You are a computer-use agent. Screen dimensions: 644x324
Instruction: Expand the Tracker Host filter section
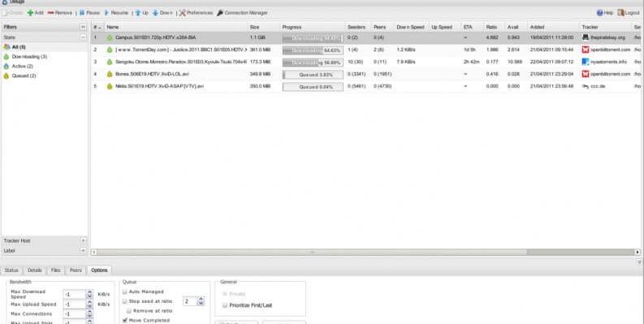(x=83, y=240)
